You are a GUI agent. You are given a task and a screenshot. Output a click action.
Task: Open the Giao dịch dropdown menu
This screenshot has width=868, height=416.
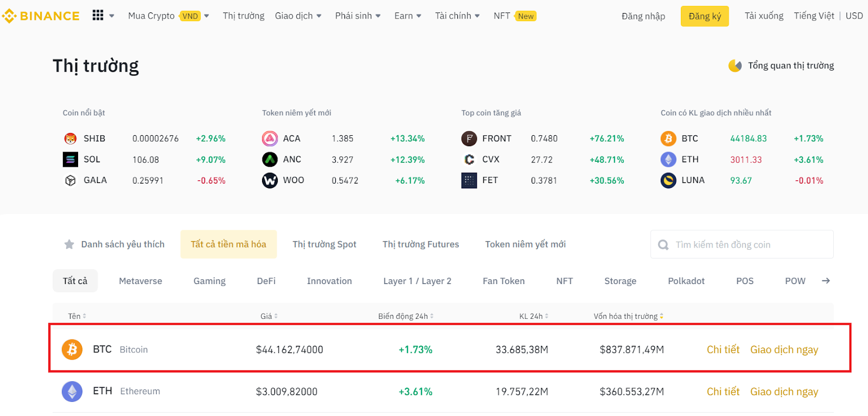click(x=298, y=16)
